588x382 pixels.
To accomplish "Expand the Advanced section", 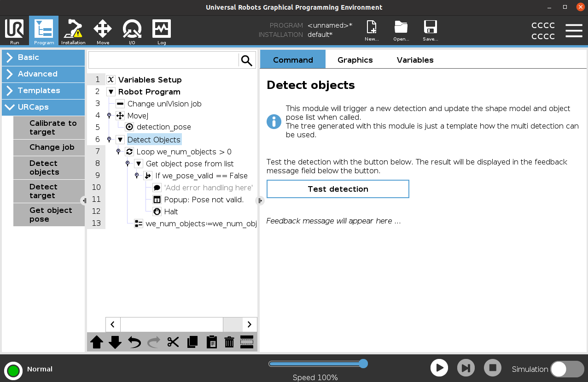I will (43, 74).
